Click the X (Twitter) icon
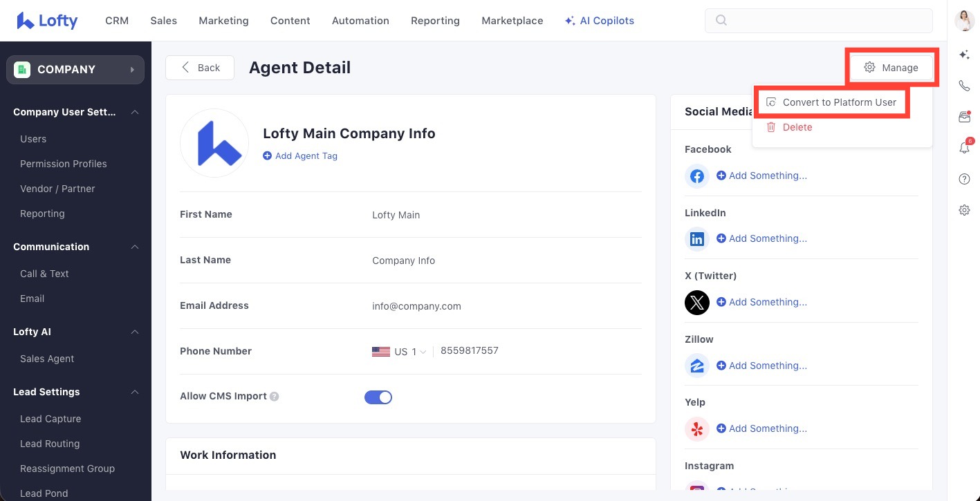980x501 pixels. coord(697,303)
